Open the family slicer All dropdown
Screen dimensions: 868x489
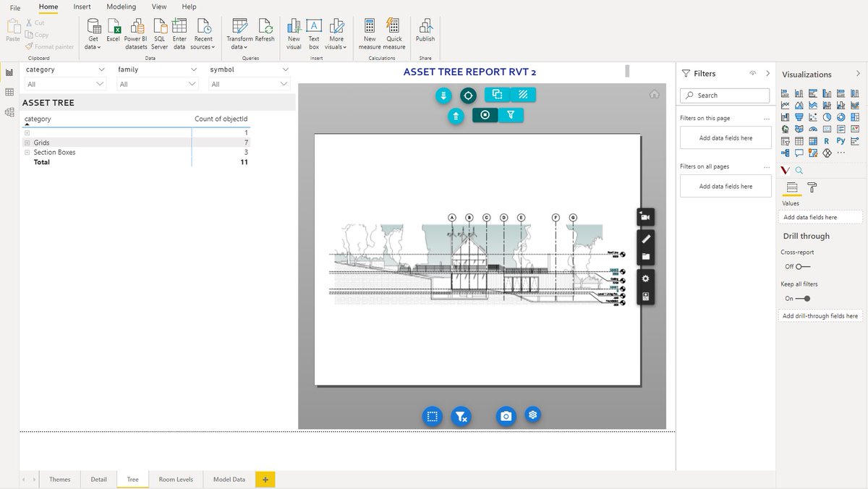[157, 84]
